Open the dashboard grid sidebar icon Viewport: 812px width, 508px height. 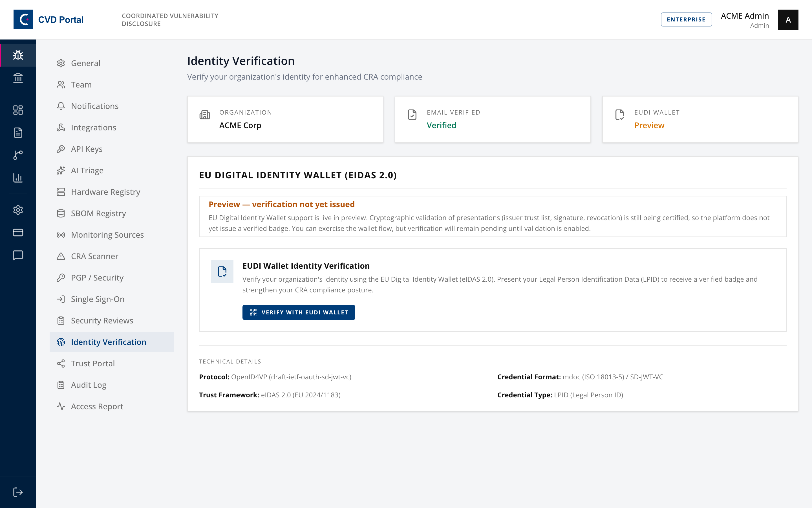tap(18, 110)
